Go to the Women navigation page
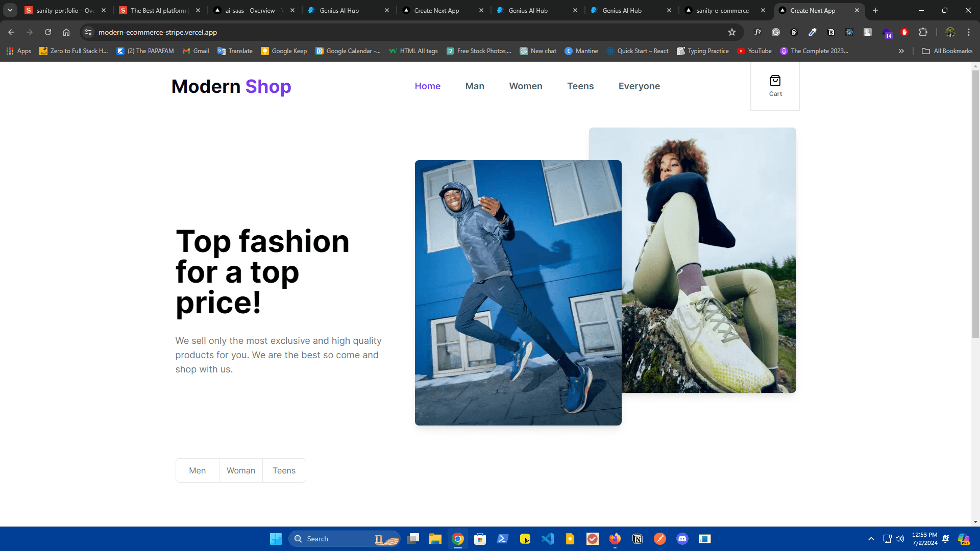 point(525,86)
